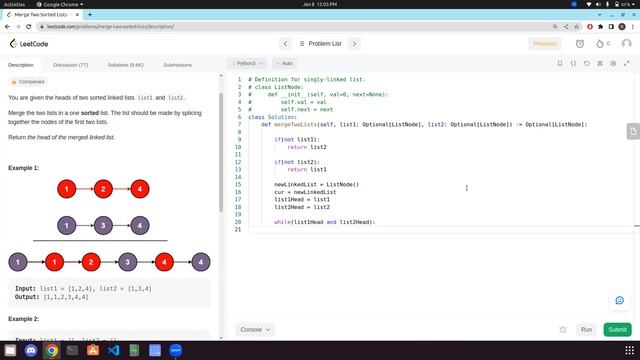This screenshot has width=640, height=360.
Task: Switch to the Description tab
Action: (x=21, y=65)
